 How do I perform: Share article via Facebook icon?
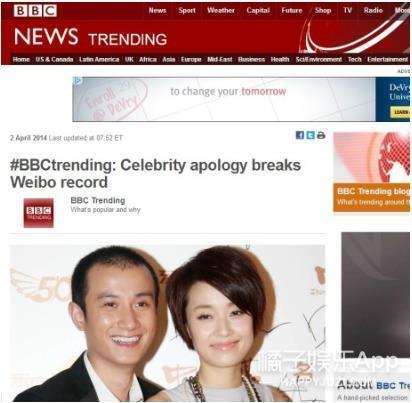300,135
